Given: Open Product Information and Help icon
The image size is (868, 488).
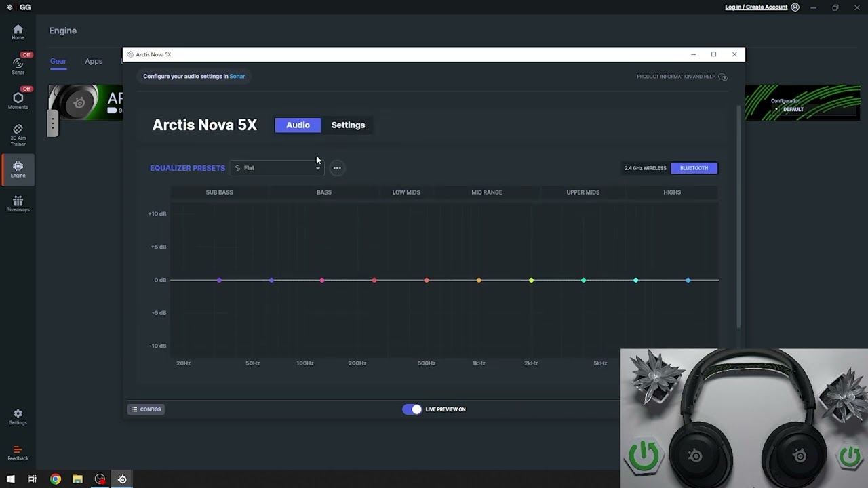Looking at the screenshot, I should pyautogui.click(x=723, y=77).
